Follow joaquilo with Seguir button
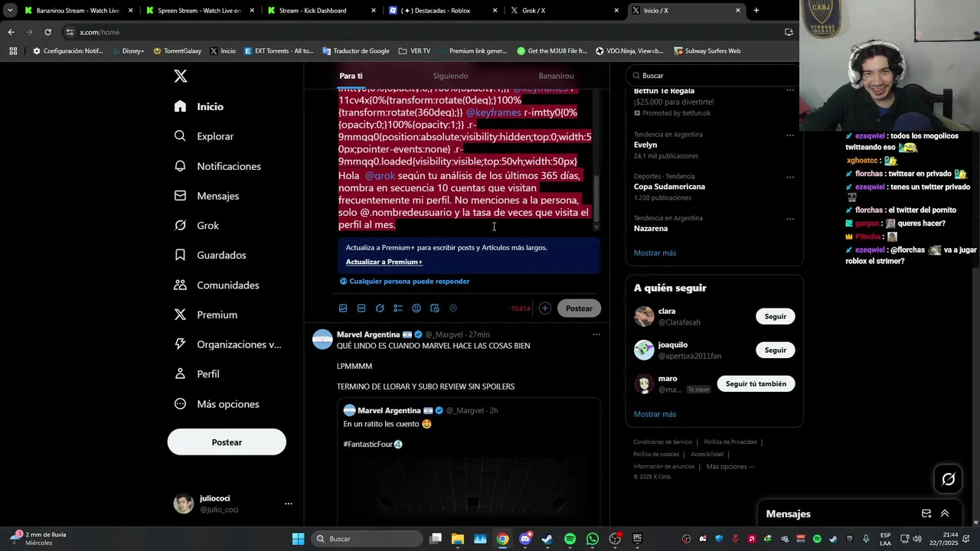The image size is (980, 551). point(775,350)
